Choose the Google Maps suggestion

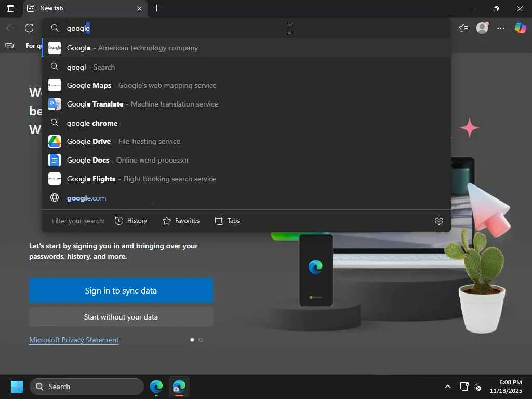[246, 86]
